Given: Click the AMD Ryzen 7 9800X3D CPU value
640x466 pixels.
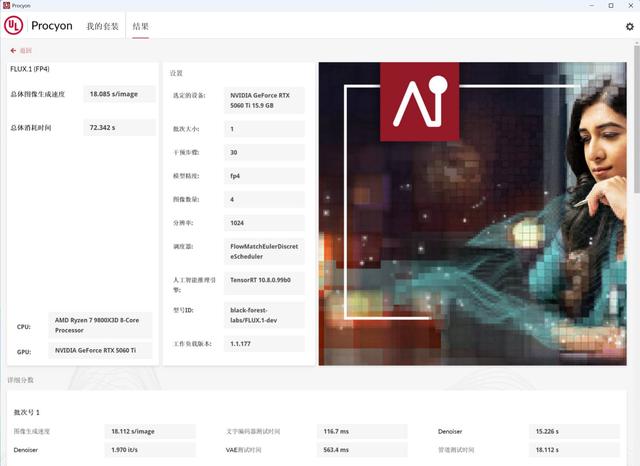Looking at the screenshot, I should tap(100, 325).
